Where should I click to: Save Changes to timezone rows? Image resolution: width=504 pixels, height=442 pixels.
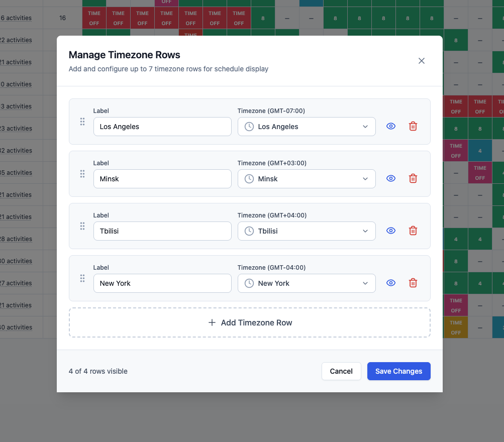(x=398, y=371)
